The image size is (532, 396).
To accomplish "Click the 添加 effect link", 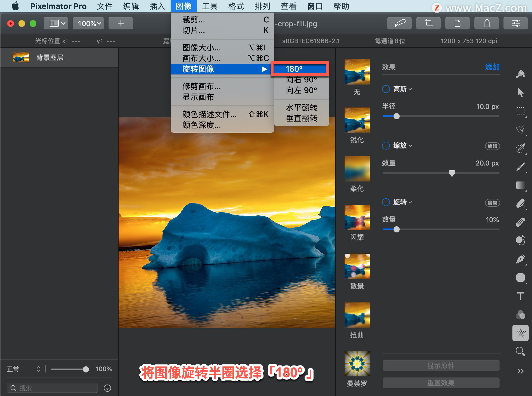I will click(x=492, y=67).
